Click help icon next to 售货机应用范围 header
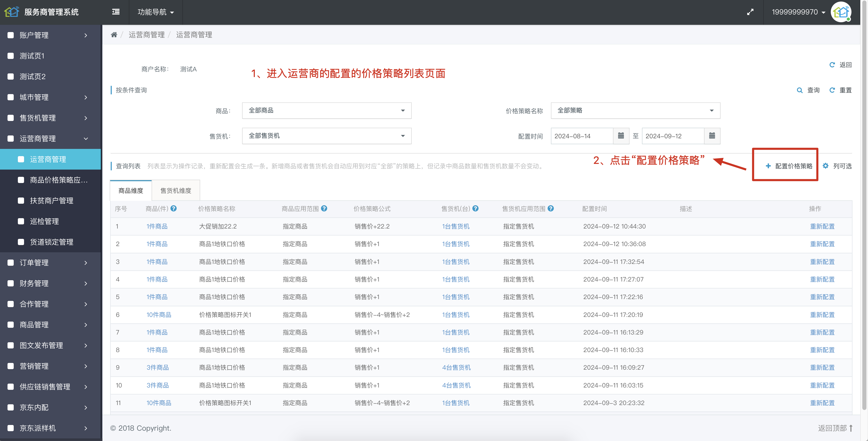The height and width of the screenshot is (441, 868). (x=551, y=209)
